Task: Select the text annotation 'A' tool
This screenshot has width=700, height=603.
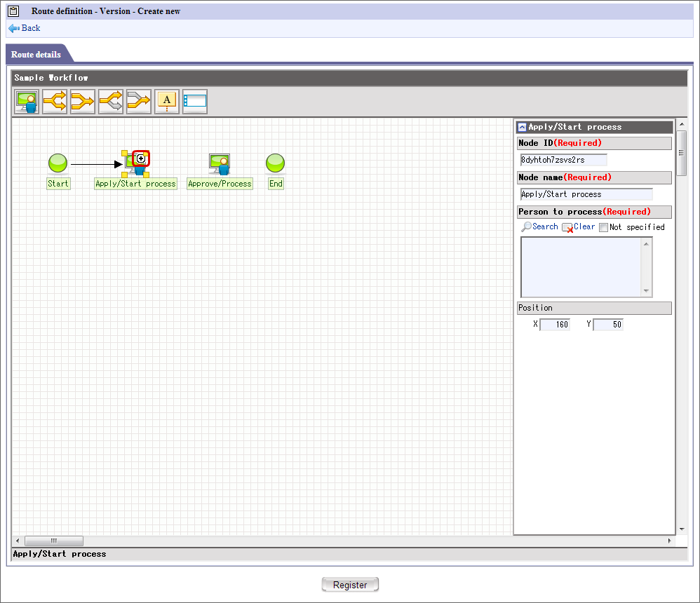Action: coord(167,102)
